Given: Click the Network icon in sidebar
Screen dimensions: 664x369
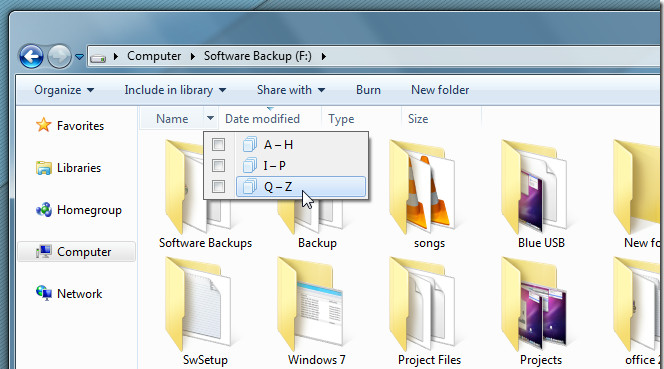Looking at the screenshot, I should pyautogui.click(x=44, y=293).
